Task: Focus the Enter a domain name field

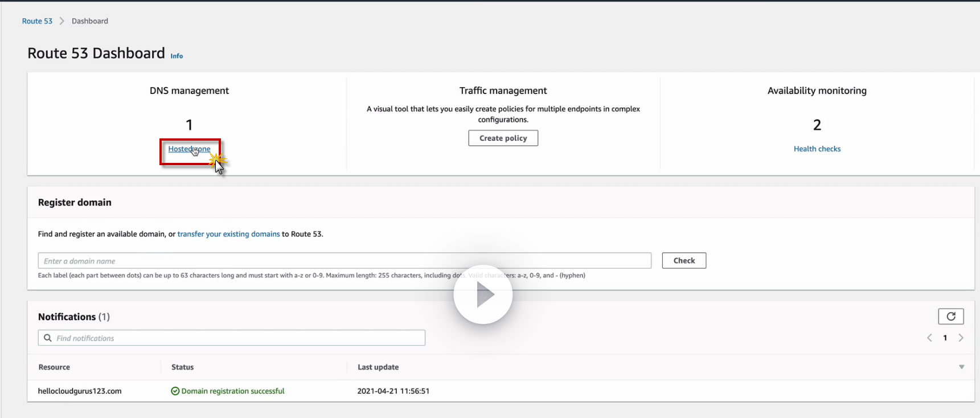Action: point(345,261)
